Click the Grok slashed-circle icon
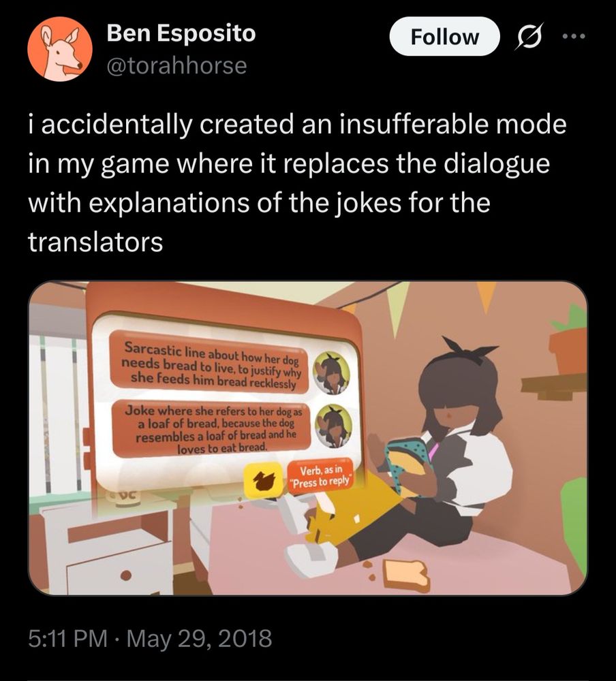616x681 pixels. pyautogui.click(x=529, y=37)
